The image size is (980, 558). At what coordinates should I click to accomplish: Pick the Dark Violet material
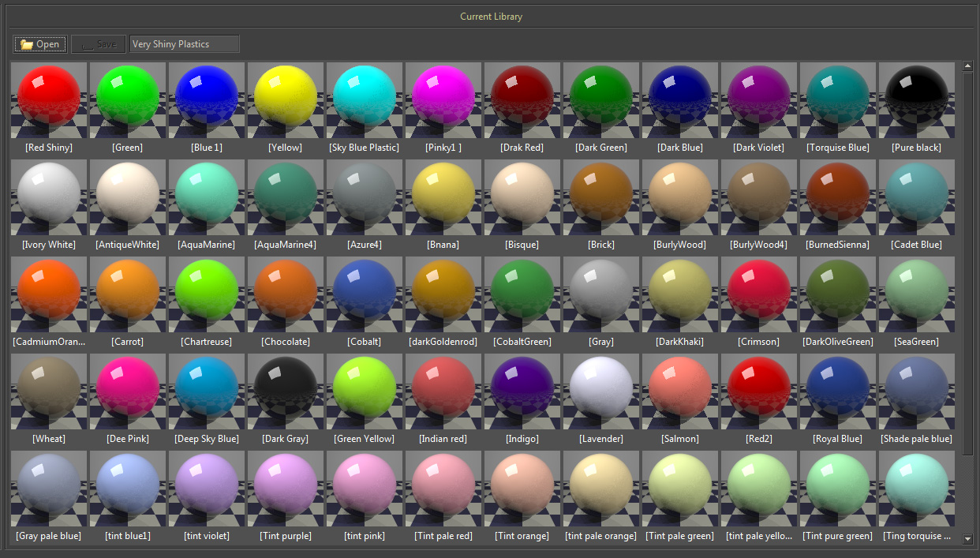(x=759, y=100)
